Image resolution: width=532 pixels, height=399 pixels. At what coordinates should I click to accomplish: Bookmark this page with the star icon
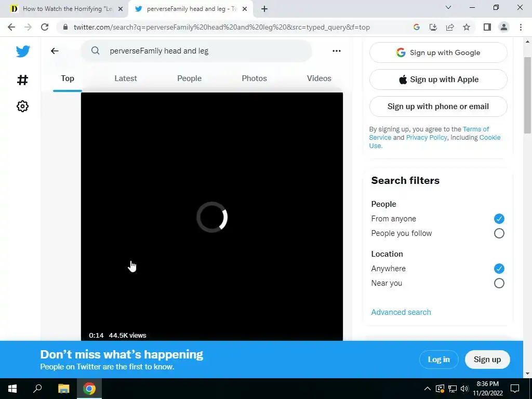point(467,27)
